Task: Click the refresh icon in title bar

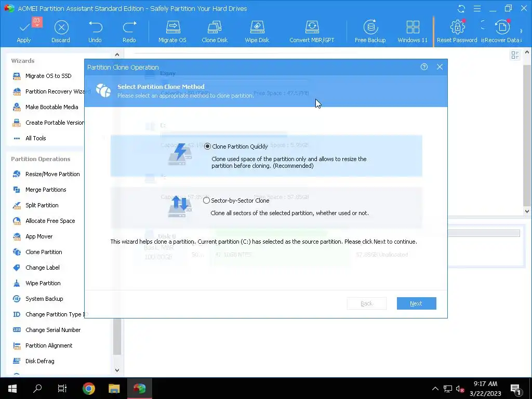Action: pyautogui.click(x=461, y=8)
